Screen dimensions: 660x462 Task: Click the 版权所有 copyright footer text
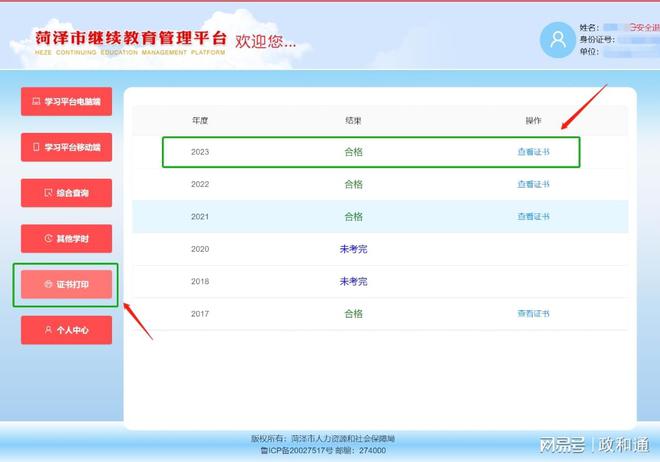(x=323, y=439)
